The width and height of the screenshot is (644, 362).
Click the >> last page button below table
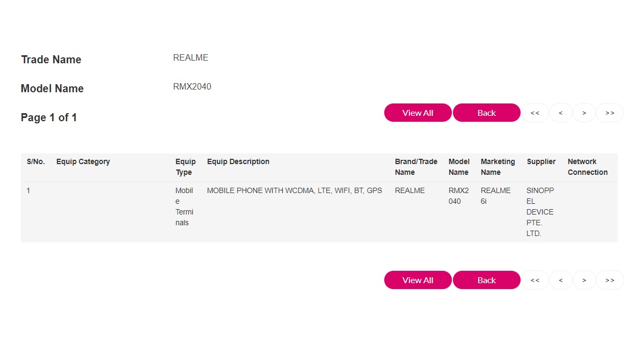pyautogui.click(x=610, y=280)
